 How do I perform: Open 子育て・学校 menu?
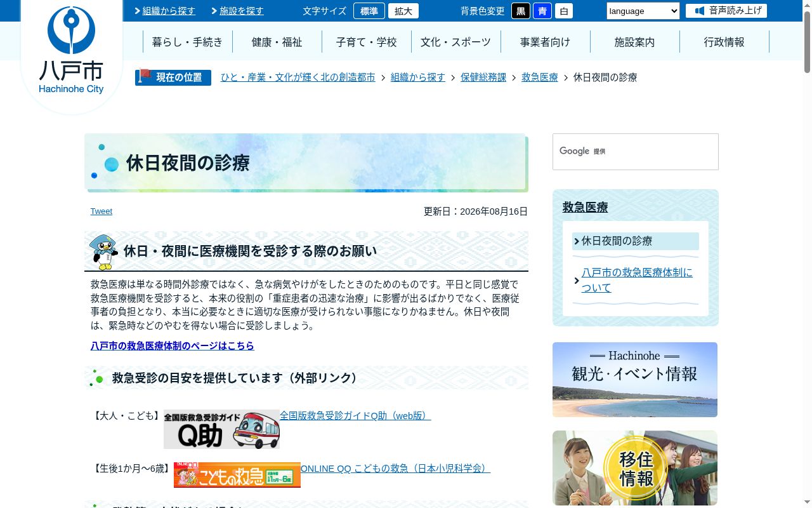click(366, 42)
